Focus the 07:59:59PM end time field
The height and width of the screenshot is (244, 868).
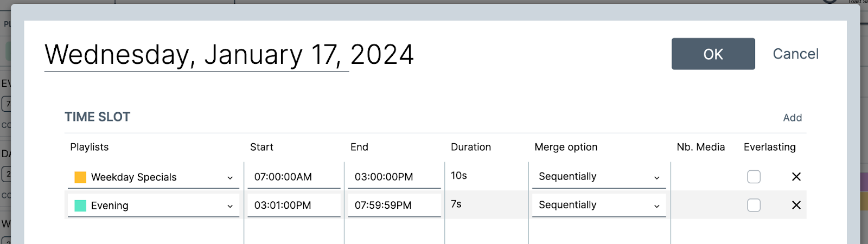click(394, 205)
